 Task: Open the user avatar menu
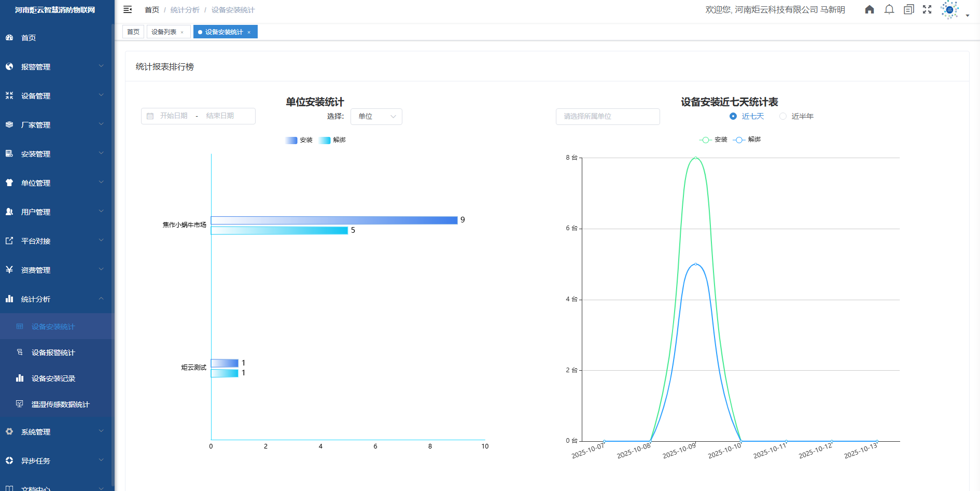[x=950, y=10]
